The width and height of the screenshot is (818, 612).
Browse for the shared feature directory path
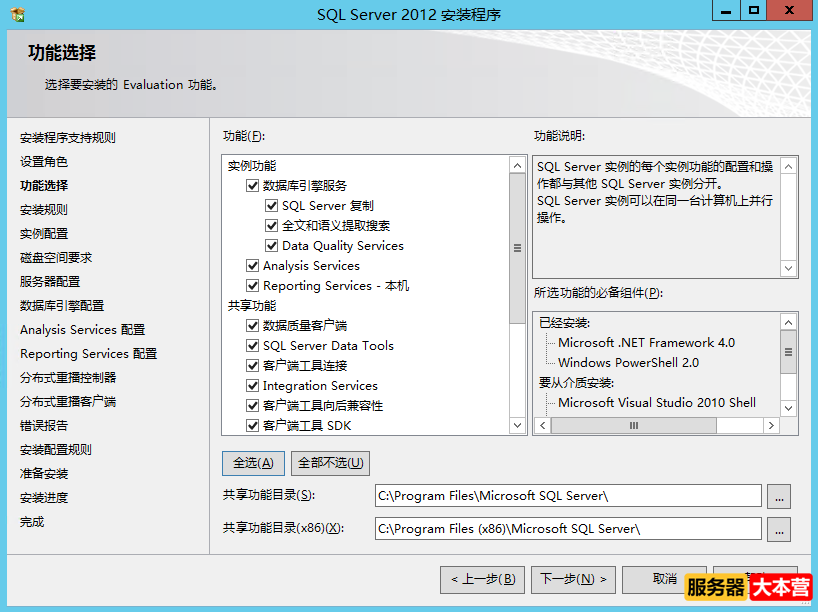pyautogui.click(x=779, y=497)
